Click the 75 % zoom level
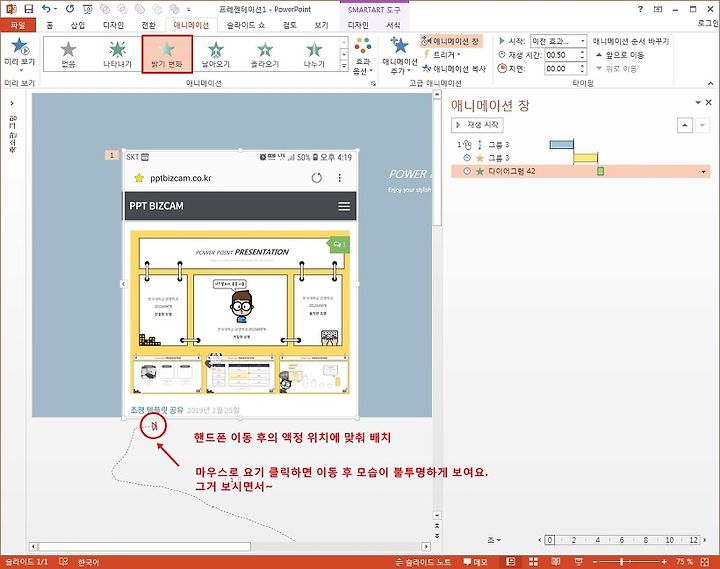The width and height of the screenshot is (720, 569). click(x=684, y=562)
